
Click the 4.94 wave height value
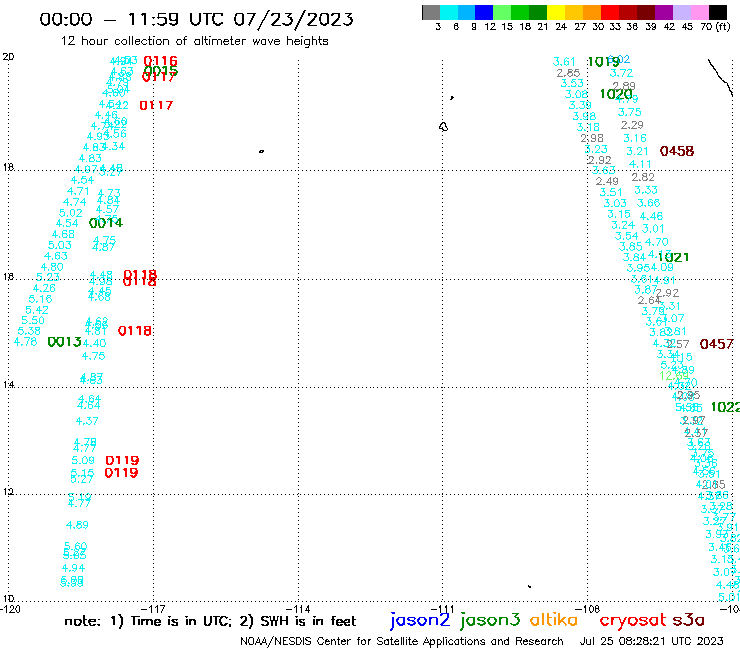73,568
